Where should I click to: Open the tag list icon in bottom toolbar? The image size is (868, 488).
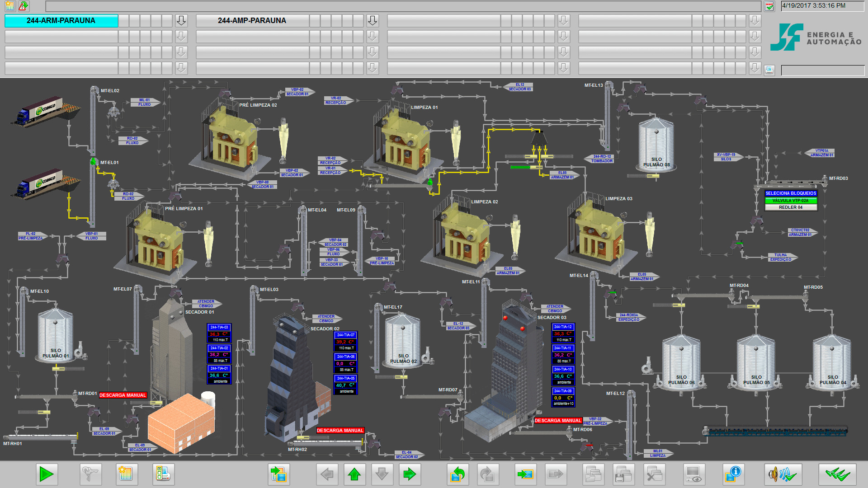click(x=163, y=474)
